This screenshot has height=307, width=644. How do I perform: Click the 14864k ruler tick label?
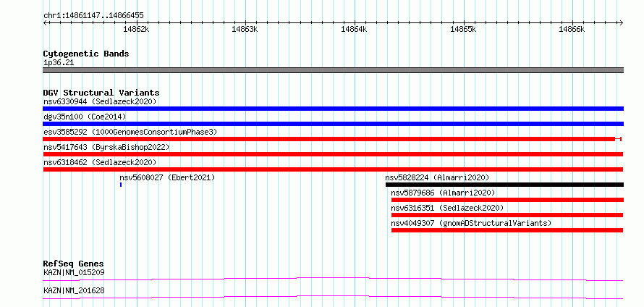(354, 29)
